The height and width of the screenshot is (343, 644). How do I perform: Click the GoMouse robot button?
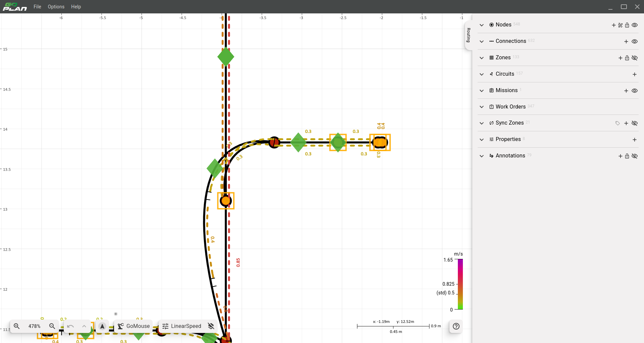pos(133,326)
